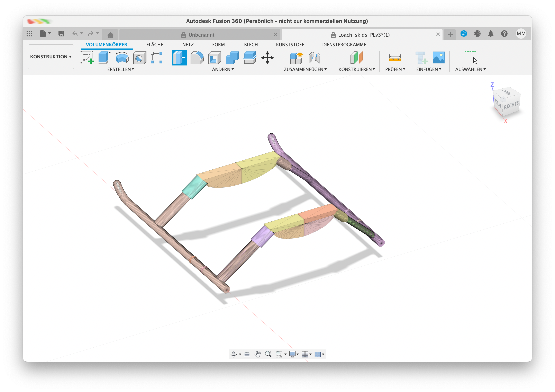Viewport: 555px width, 392px height.
Task: Click the Insert McMaster-Carr component icon
Action: tap(421, 57)
